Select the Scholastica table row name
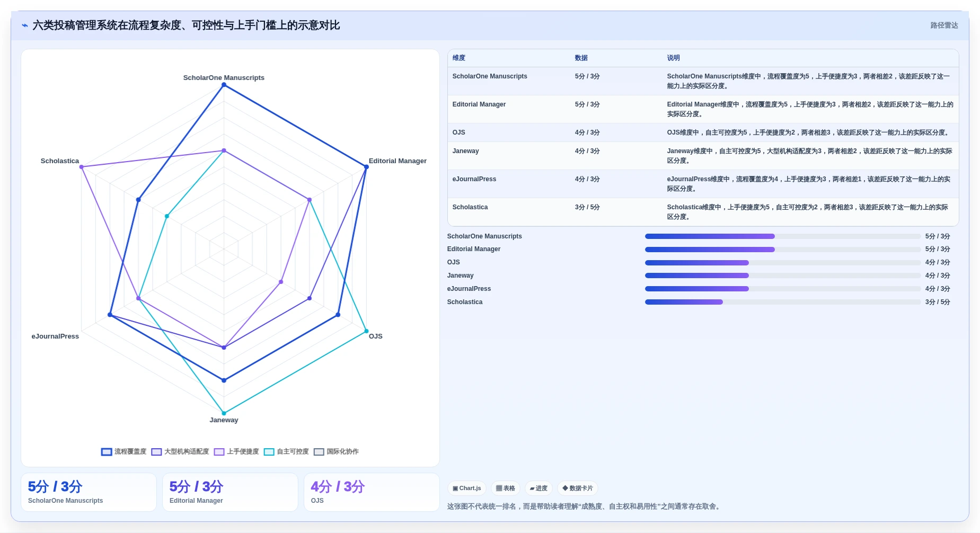980x533 pixels. tap(470, 207)
